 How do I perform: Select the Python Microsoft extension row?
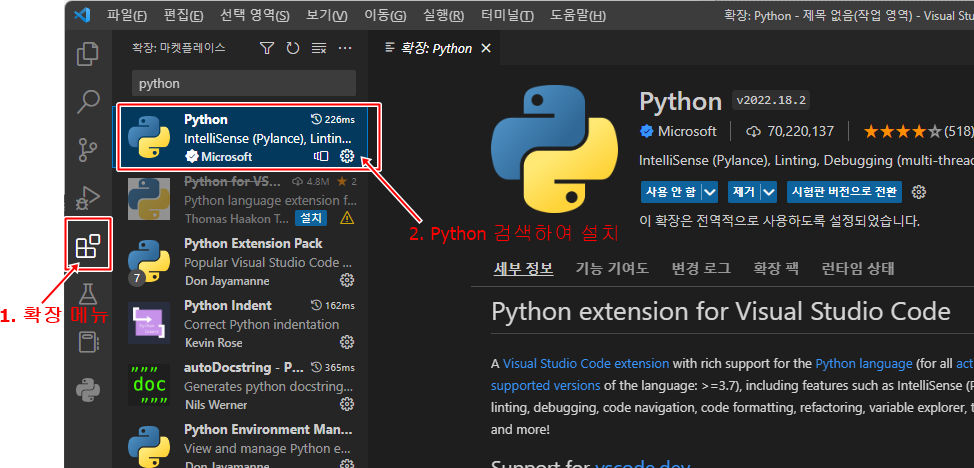[240, 137]
